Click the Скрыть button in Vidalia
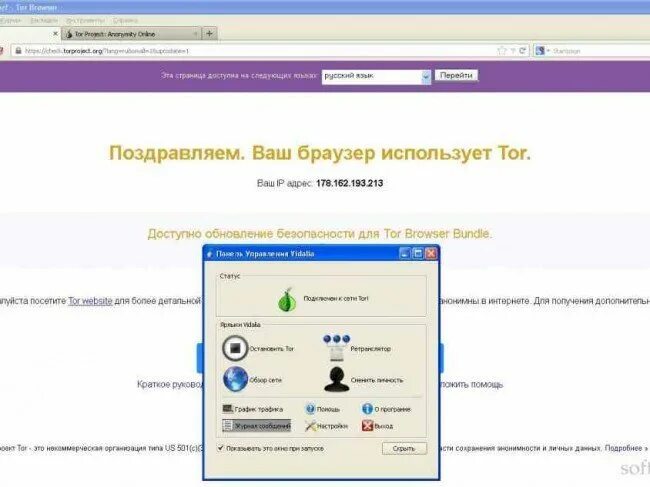The width and height of the screenshot is (650, 487). [404, 448]
